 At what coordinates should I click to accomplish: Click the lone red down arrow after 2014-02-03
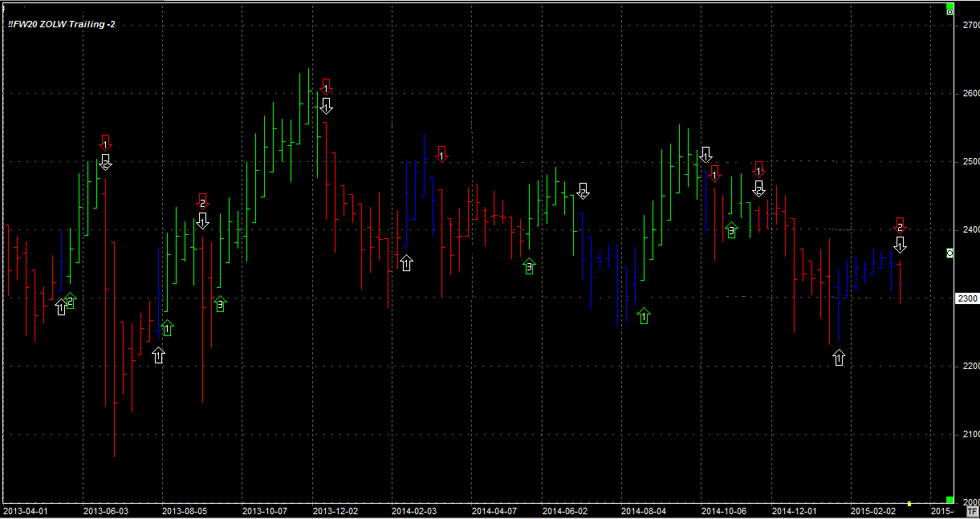tap(441, 154)
